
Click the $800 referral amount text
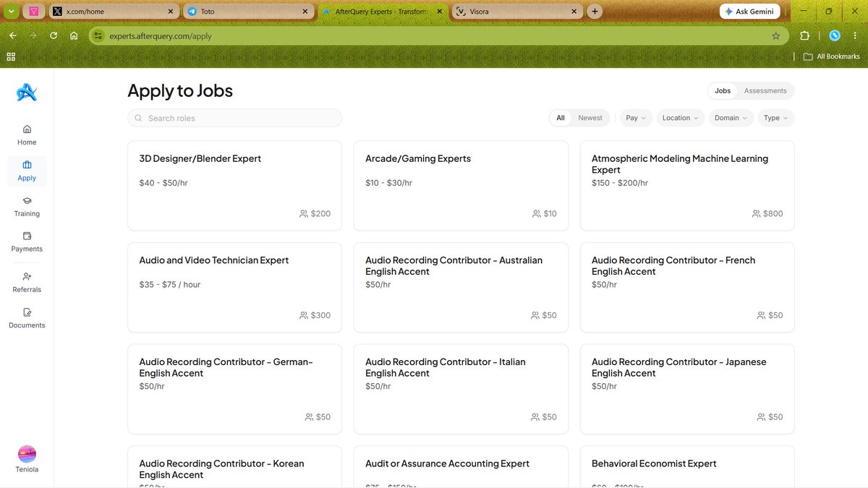pyautogui.click(x=773, y=214)
